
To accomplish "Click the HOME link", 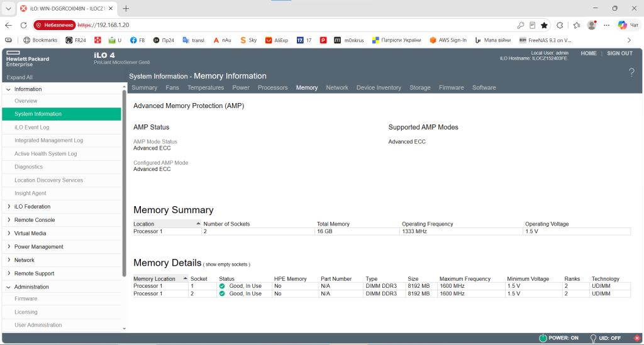I will click(589, 53).
